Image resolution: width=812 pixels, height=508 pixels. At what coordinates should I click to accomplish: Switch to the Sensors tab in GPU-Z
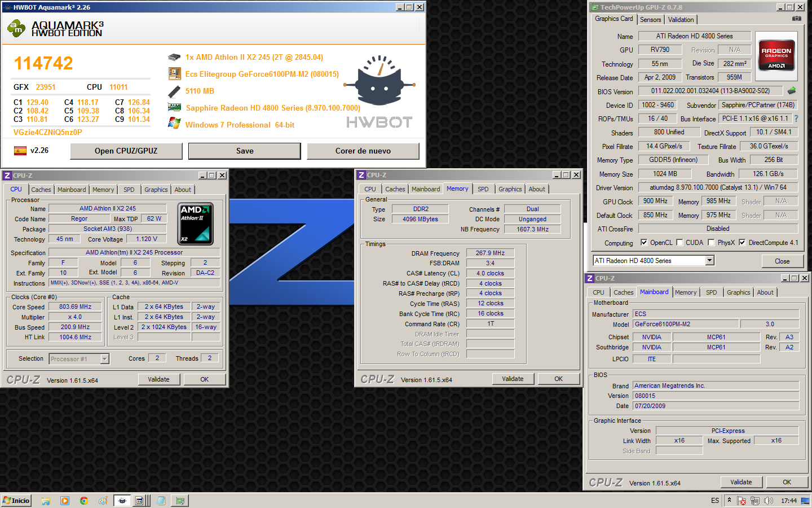tap(650, 20)
